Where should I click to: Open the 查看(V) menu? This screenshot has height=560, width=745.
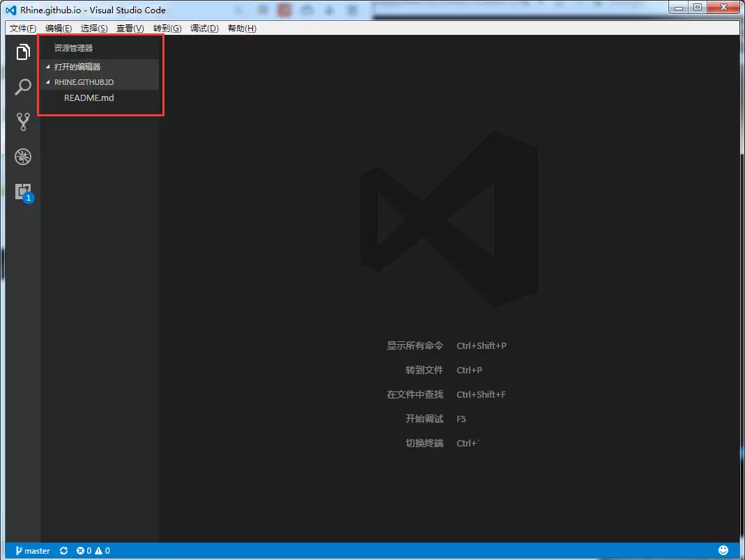pyautogui.click(x=130, y=29)
